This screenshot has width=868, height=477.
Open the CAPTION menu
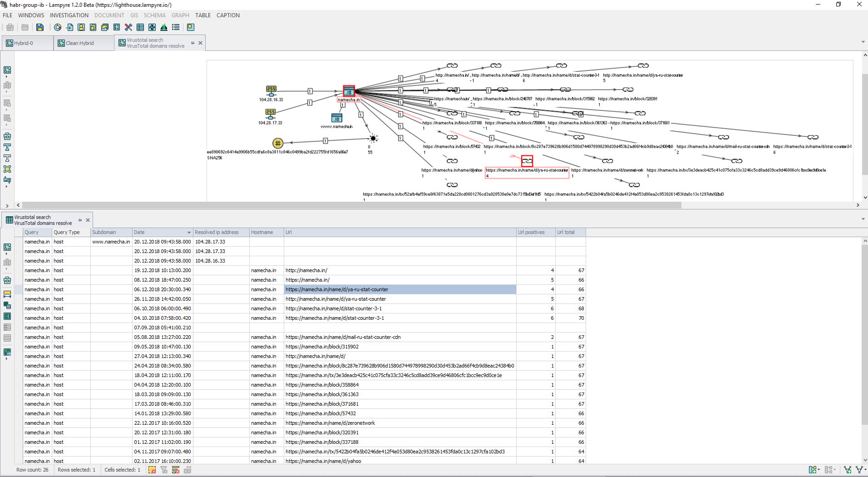228,15
